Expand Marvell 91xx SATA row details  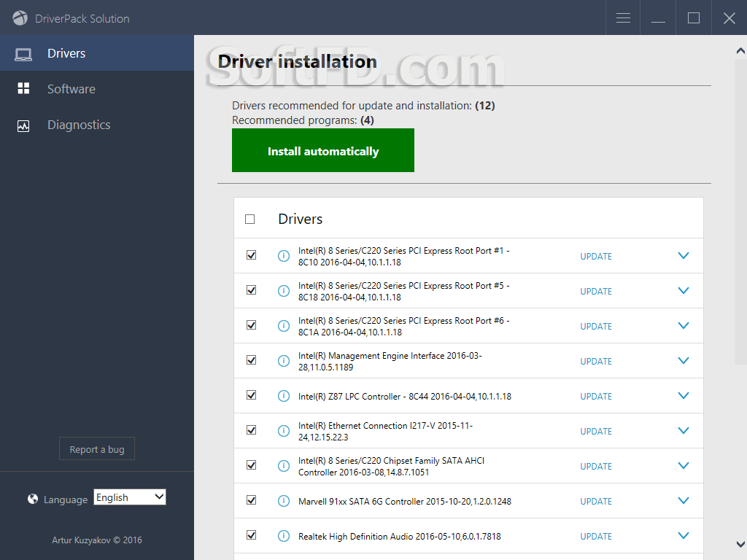click(x=683, y=500)
